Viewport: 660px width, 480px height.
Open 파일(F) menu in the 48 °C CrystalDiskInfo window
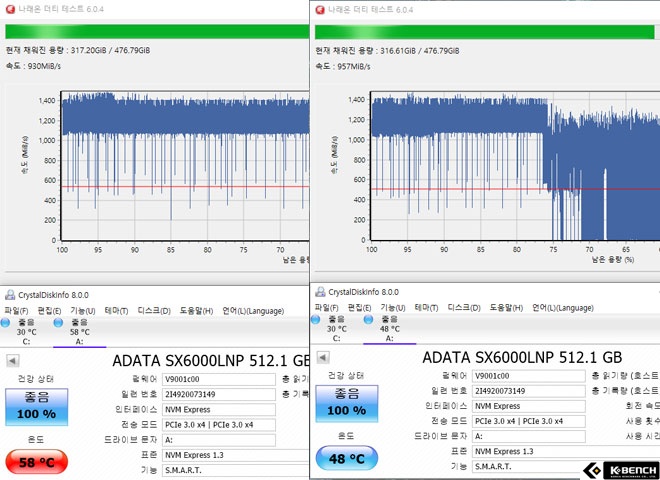tap(327, 308)
